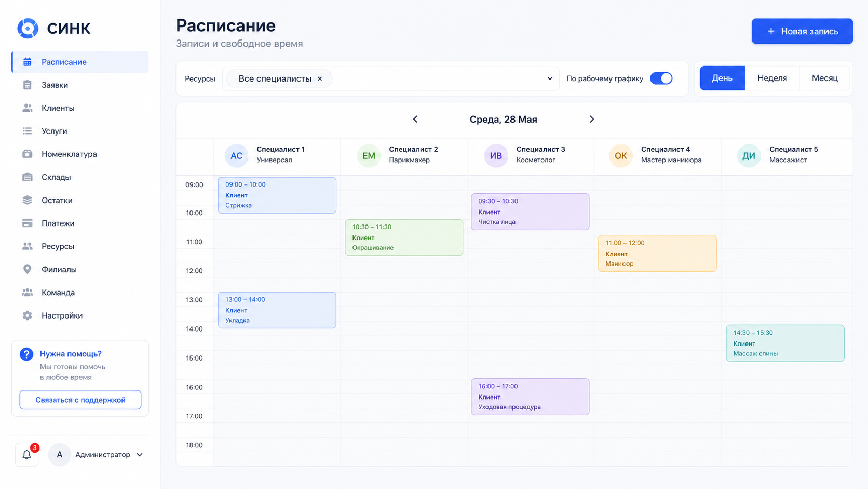The image size is (868, 489).
Task: Click the Склады warehouse icon
Action: [x=28, y=177]
